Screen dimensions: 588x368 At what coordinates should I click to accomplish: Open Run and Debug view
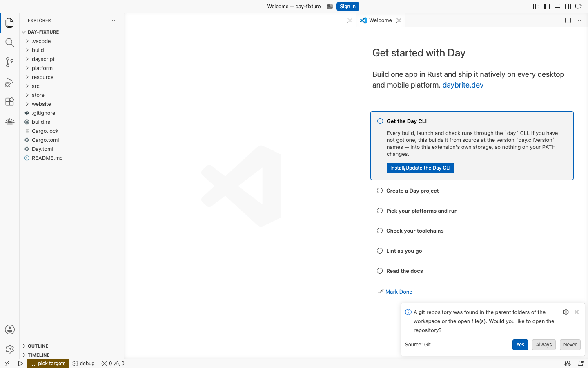[10, 82]
